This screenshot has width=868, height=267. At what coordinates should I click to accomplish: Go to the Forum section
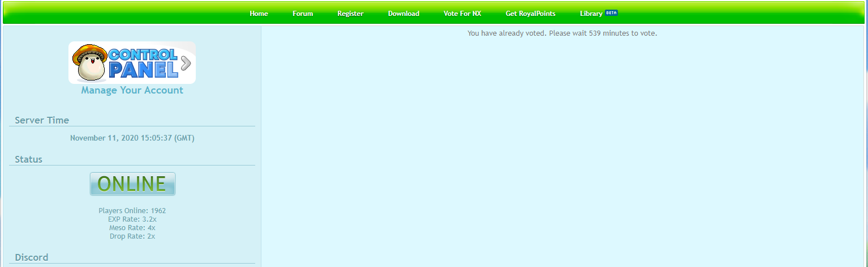coord(303,14)
